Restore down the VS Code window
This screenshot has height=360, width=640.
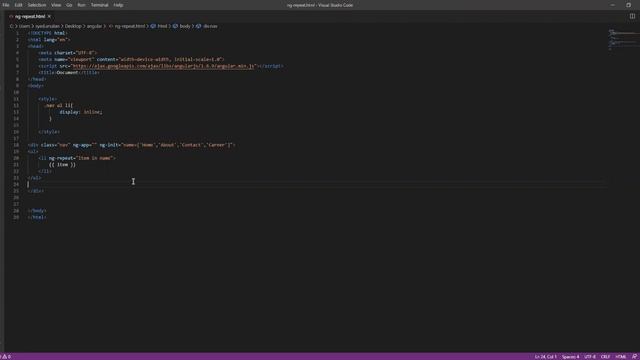pyautogui.click(x=628, y=5)
